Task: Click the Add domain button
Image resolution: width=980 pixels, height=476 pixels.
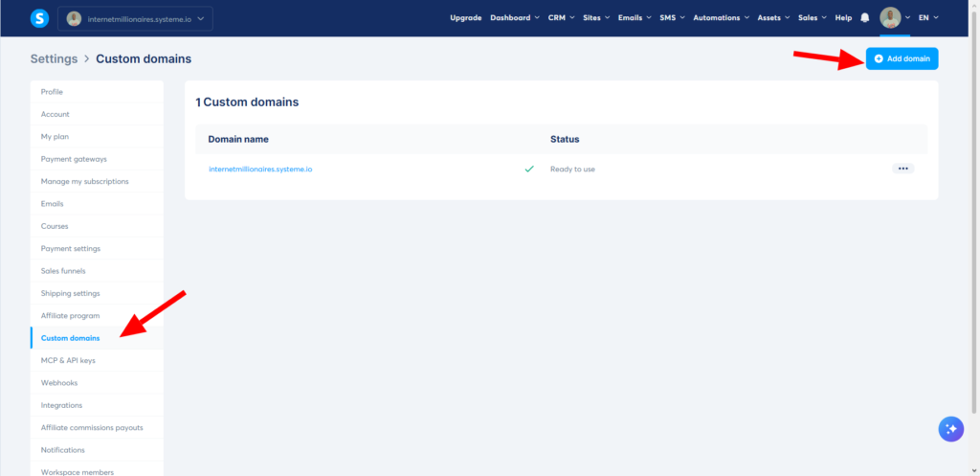Action: [902, 58]
